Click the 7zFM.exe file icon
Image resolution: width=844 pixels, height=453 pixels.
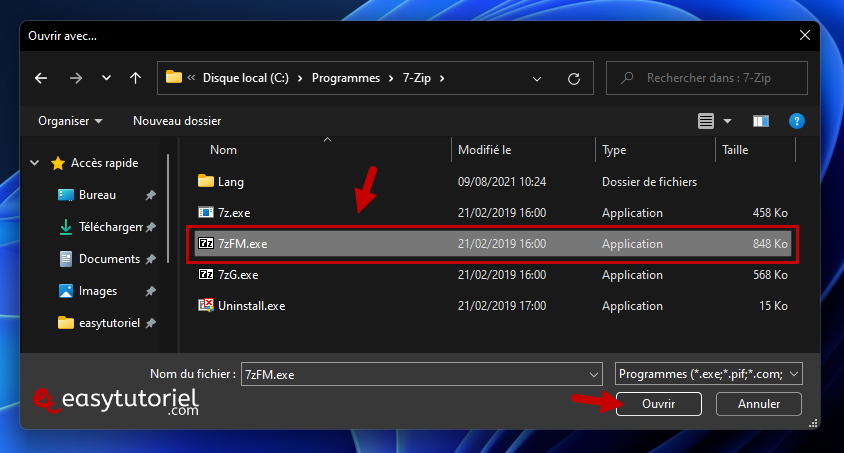pos(206,244)
